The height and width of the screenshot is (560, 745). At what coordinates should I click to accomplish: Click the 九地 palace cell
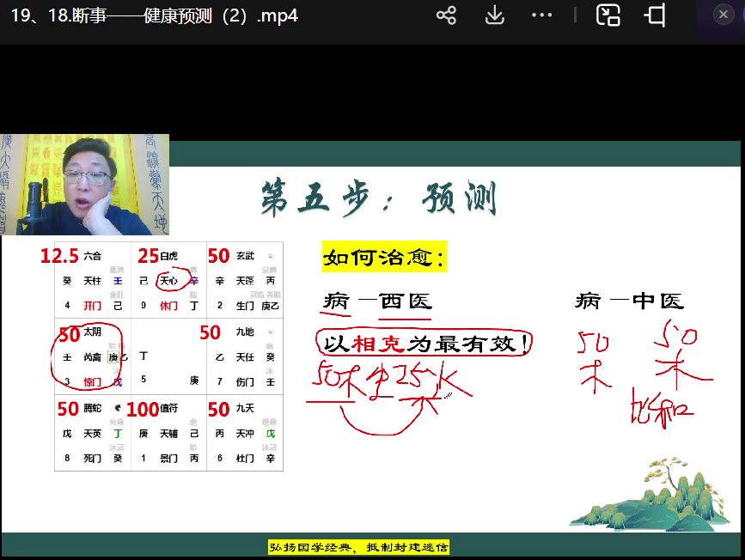click(x=244, y=356)
